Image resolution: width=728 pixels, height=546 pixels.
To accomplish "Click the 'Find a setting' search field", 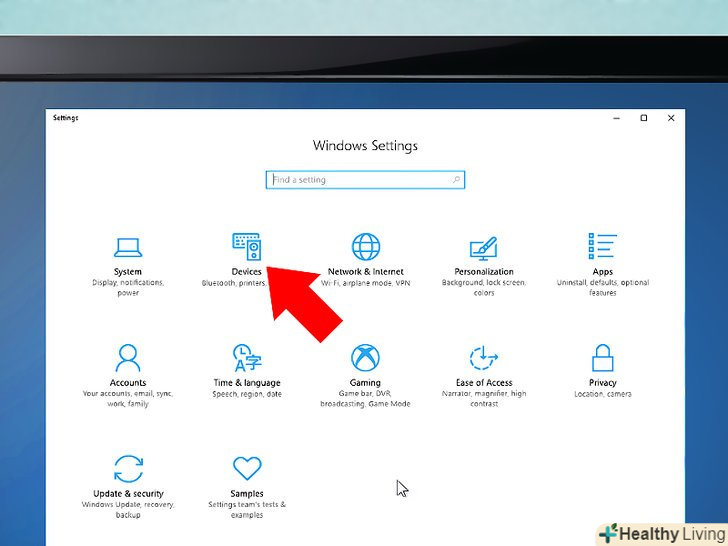I will click(x=365, y=180).
